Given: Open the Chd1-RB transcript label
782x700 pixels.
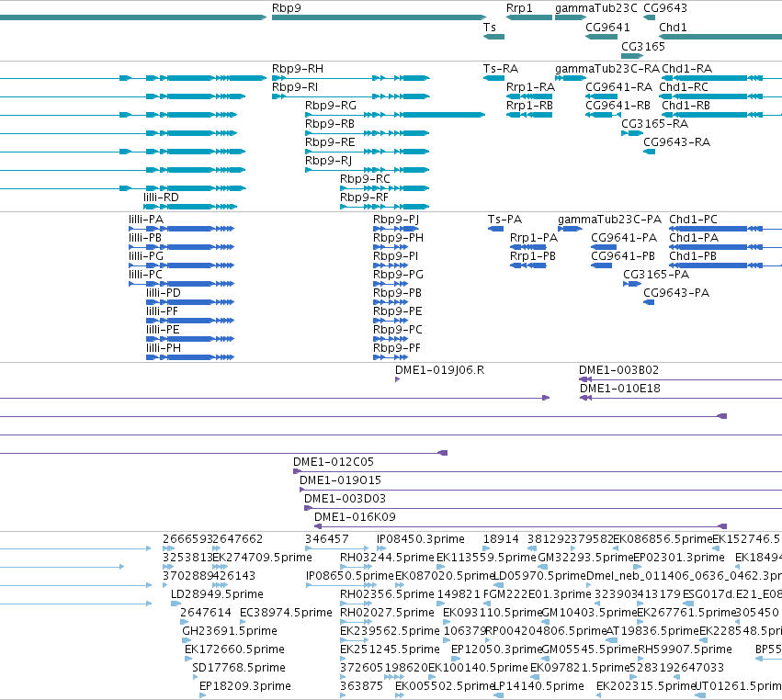Looking at the screenshot, I should pyautogui.click(x=686, y=106).
